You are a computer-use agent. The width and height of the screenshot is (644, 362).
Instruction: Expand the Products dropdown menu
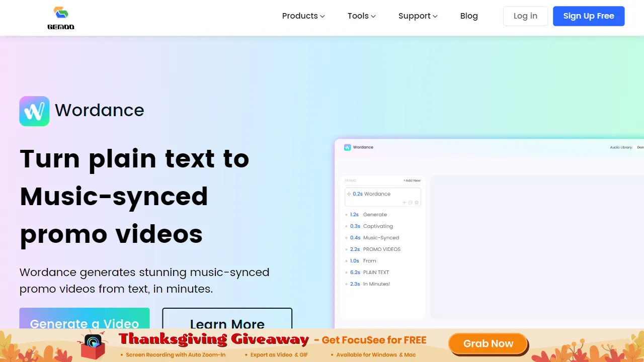pos(303,16)
